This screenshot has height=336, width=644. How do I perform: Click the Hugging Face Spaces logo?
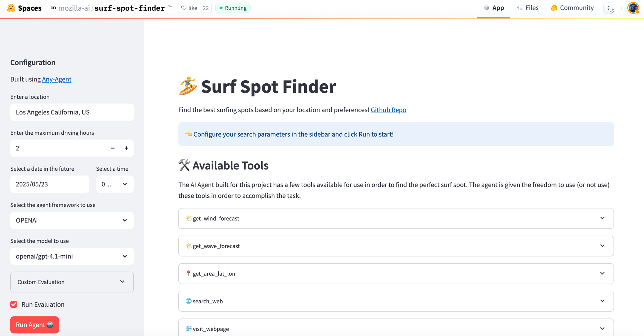[24, 8]
